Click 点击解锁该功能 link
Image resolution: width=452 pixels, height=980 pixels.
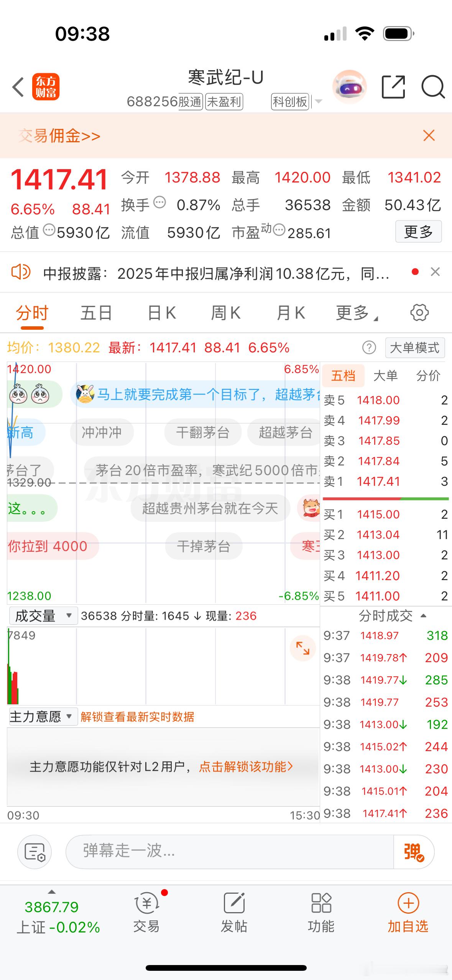coord(246,767)
